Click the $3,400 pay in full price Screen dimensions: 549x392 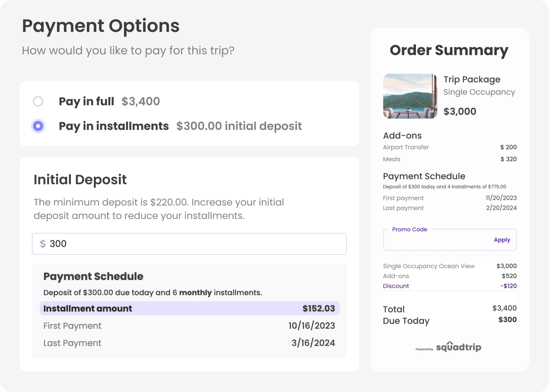tap(141, 102)
